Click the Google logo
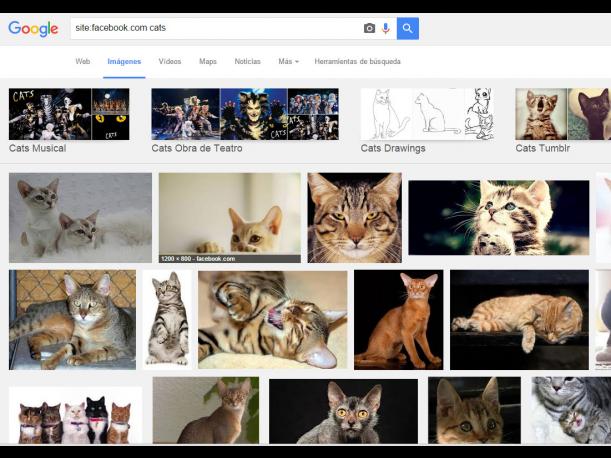Screen dimensions: 611x458 pos(33,29)
